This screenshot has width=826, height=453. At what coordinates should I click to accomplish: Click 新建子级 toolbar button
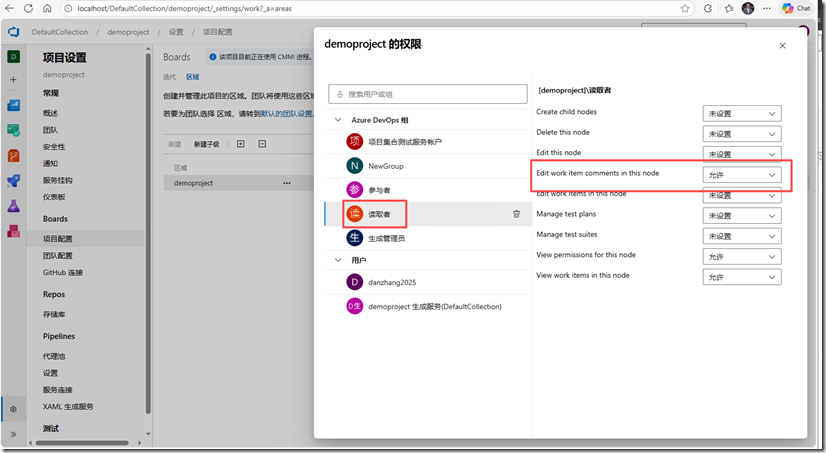tap(206, 144)
